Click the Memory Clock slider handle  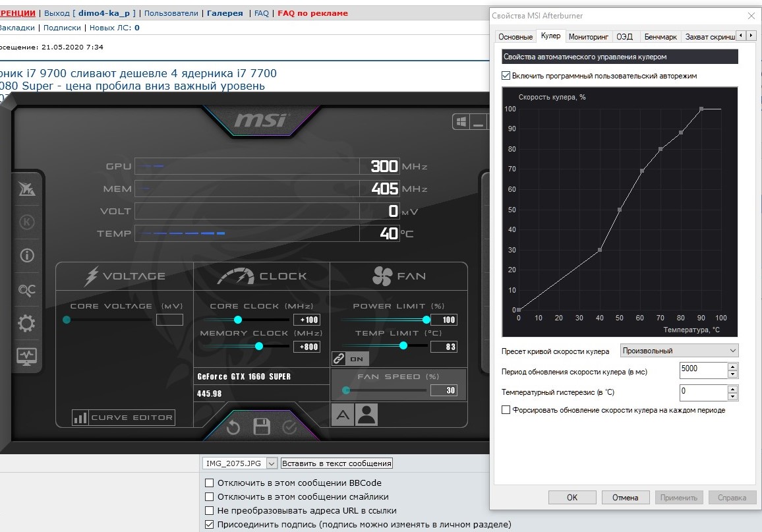(x=259, y=346)
